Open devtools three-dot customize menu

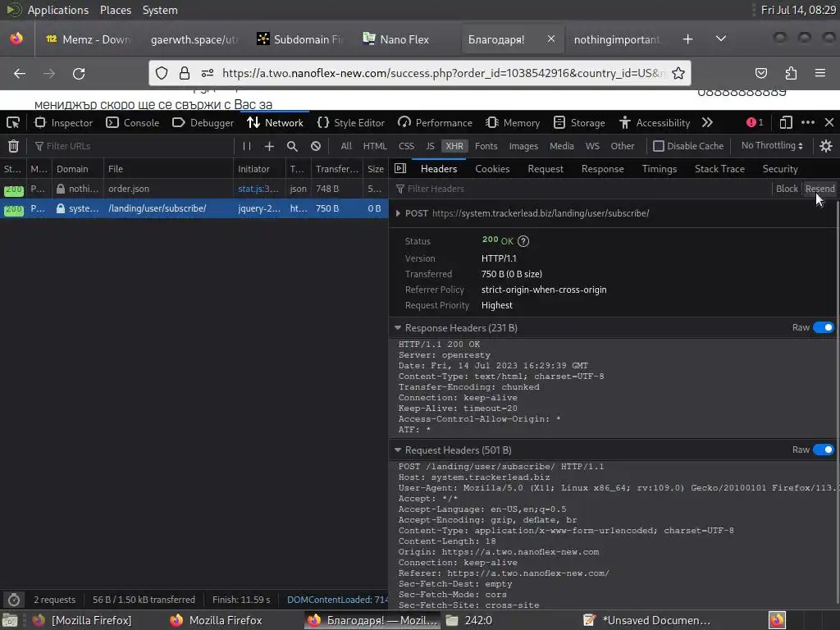click(x=808, y=123)
